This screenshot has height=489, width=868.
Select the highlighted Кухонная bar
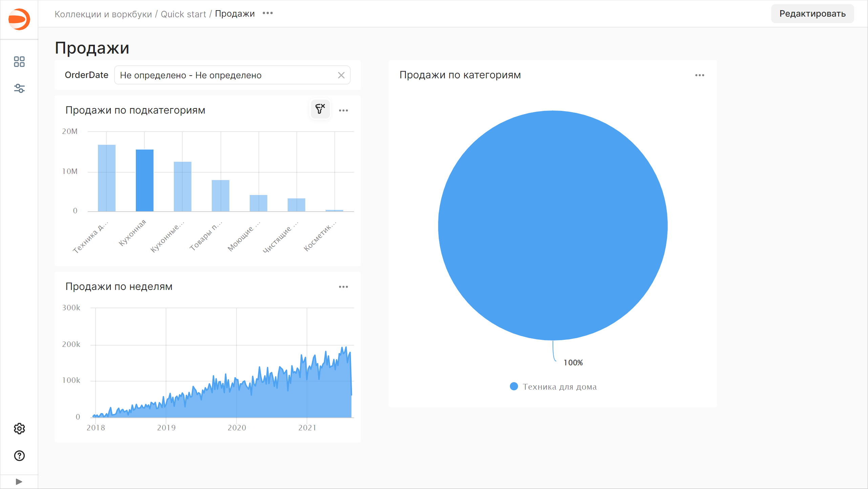(x=145, y=180)
